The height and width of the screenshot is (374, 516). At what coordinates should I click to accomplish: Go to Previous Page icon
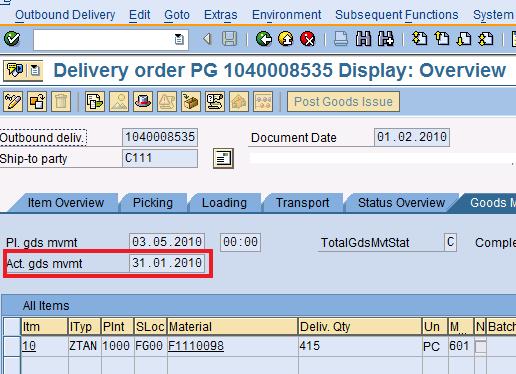442,39
